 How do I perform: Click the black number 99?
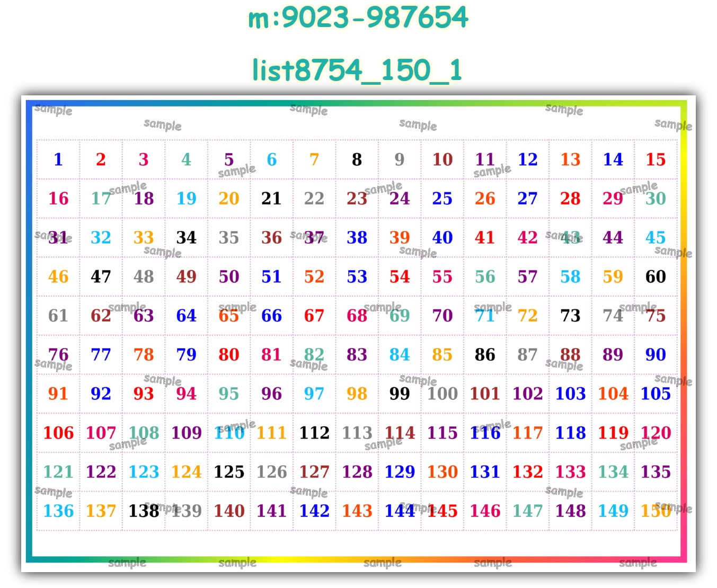[400, 394]
